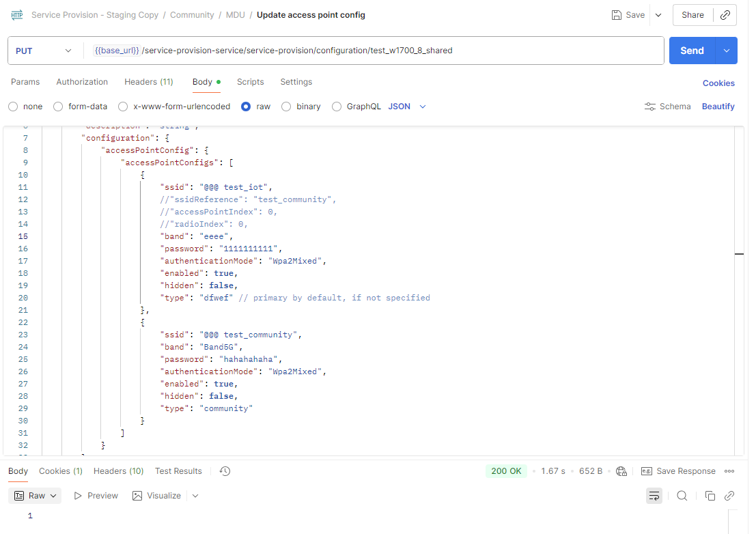
Task: Copy the response body to clipboard
Action: click(710, 496)
